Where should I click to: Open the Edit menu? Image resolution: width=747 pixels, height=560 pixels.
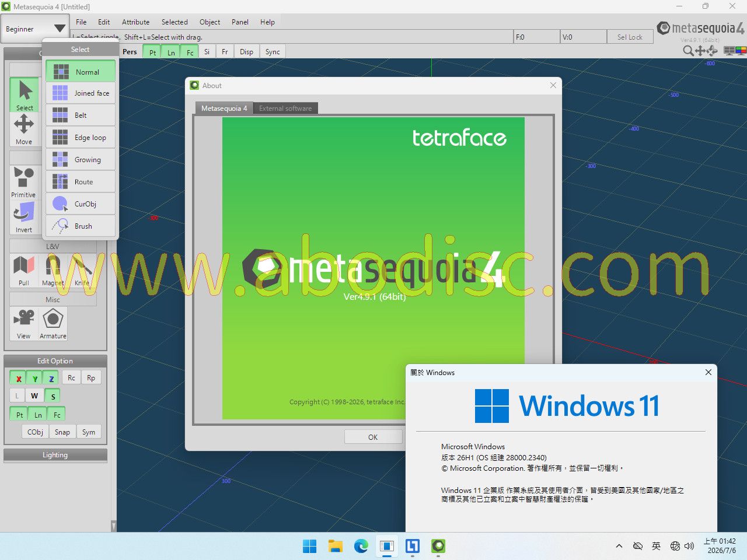point(104,22)
